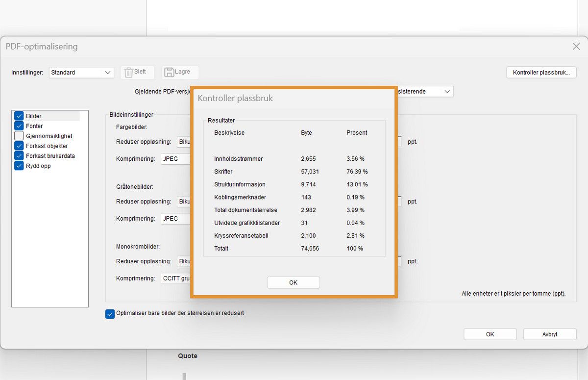Image resolution: width=588 pixels, height=380 pixels.
Task: Open Gråtonebilder Reduser oppløsning dropdown
Action: point(184,202)
